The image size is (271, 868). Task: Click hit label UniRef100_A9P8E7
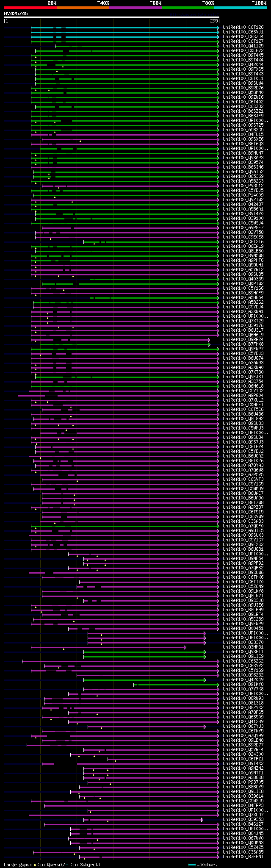point(243,228)
